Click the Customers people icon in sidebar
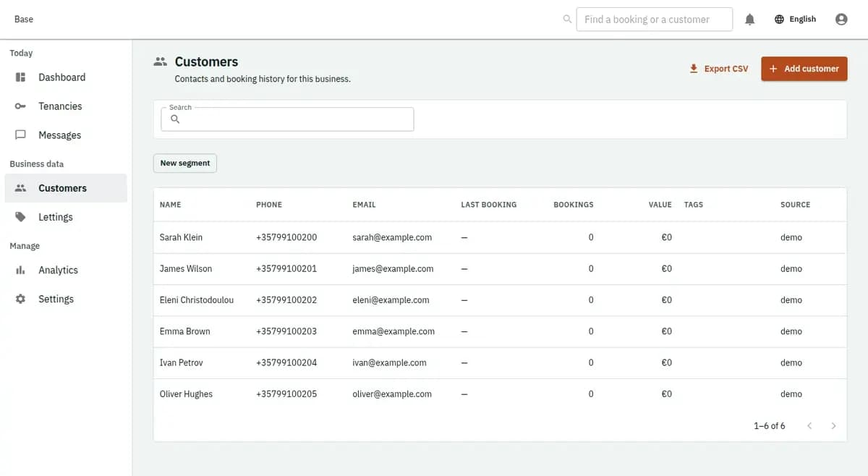The image size is (868, 476). [x=21, y=188]
